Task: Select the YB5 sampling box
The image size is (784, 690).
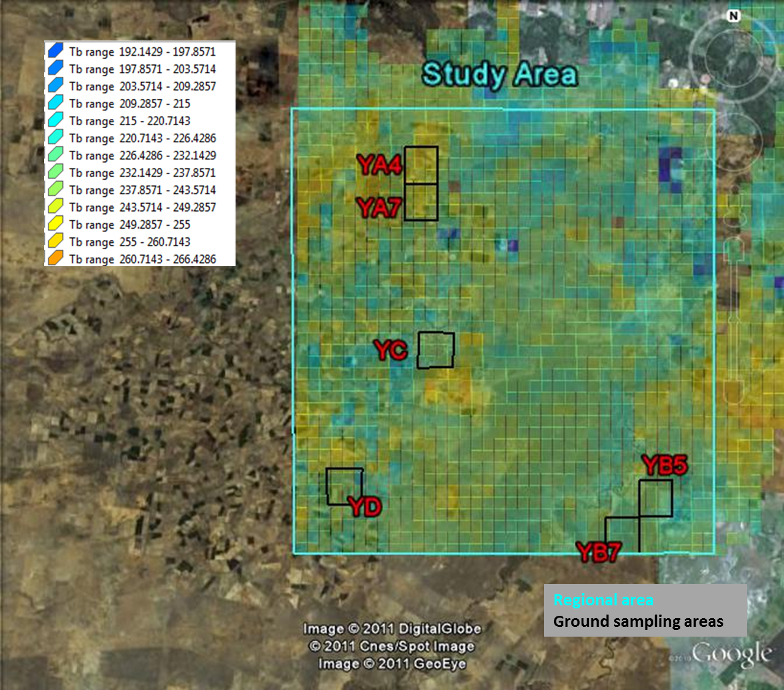Action: pos(655,498)
